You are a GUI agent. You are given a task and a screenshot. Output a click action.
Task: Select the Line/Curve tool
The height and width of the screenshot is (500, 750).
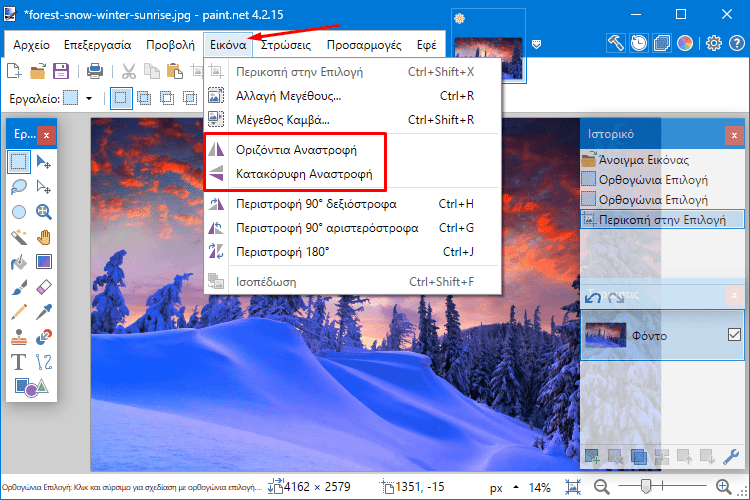point(44,362)
